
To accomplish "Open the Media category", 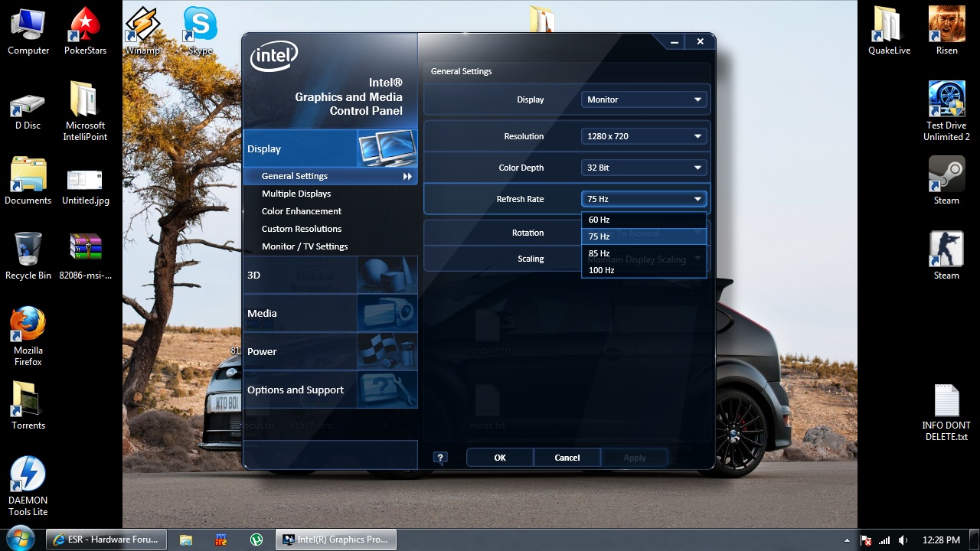I will pyautogui.click(x=262, y=313).
